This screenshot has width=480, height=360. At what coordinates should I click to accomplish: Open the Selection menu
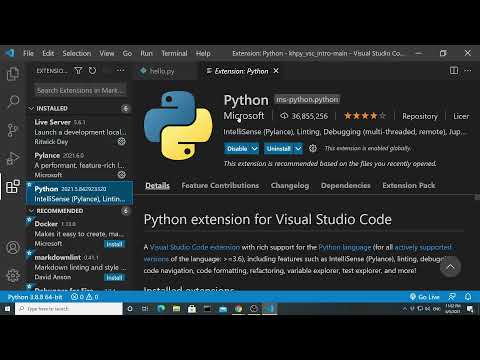[77, 53]
